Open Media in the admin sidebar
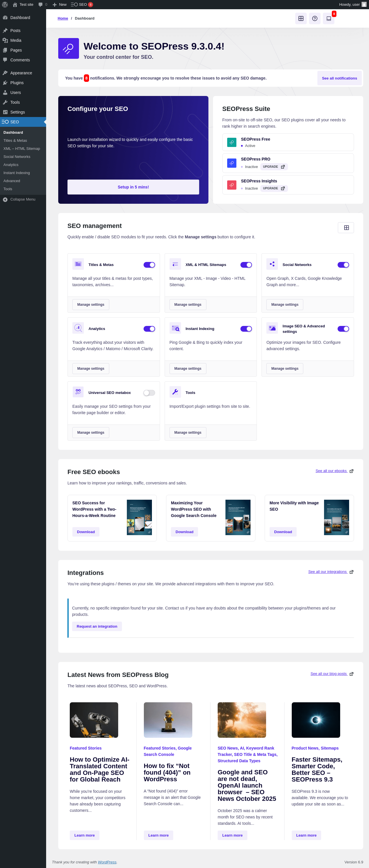The image size is (369, 868). pyautogui.click(x=23, y=40)
